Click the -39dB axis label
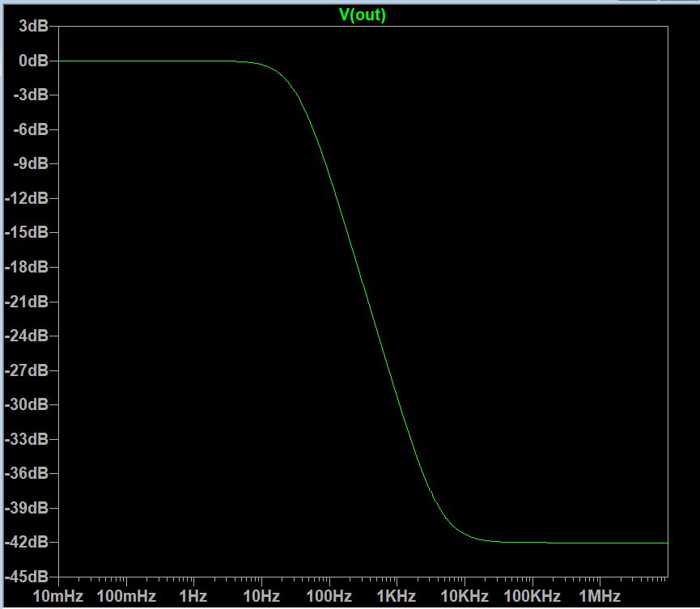This screenshot has width=700, height=609. click(x=27, y=508)
